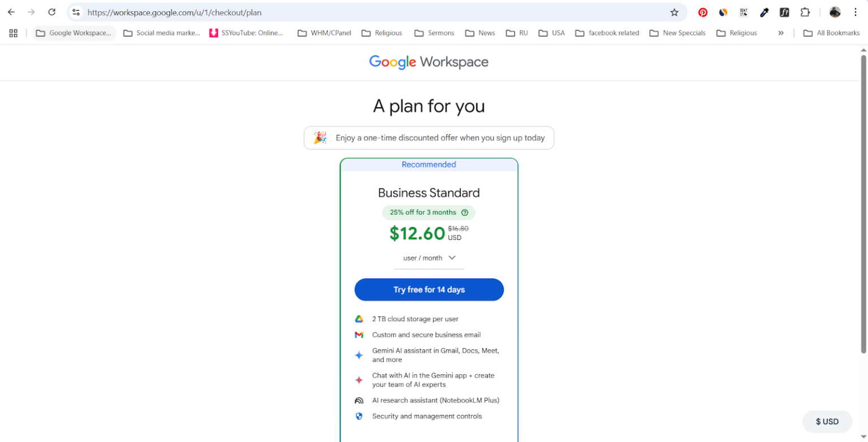Click the security shield icon on the plan card

[x=359, y=416]
